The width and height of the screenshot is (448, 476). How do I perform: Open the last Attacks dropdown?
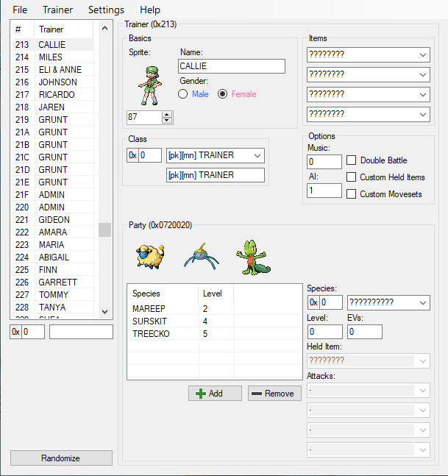(423, 450)
